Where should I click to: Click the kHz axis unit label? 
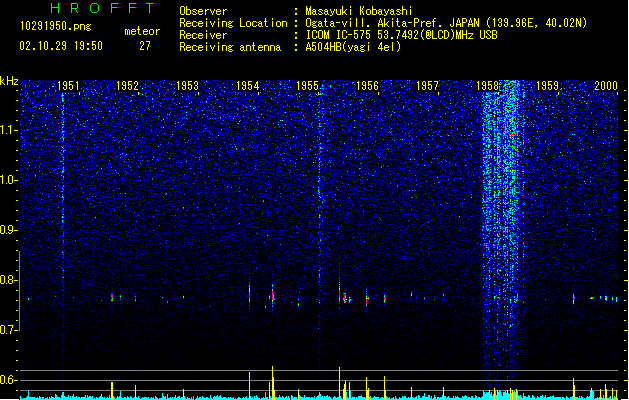click(9, 81)
